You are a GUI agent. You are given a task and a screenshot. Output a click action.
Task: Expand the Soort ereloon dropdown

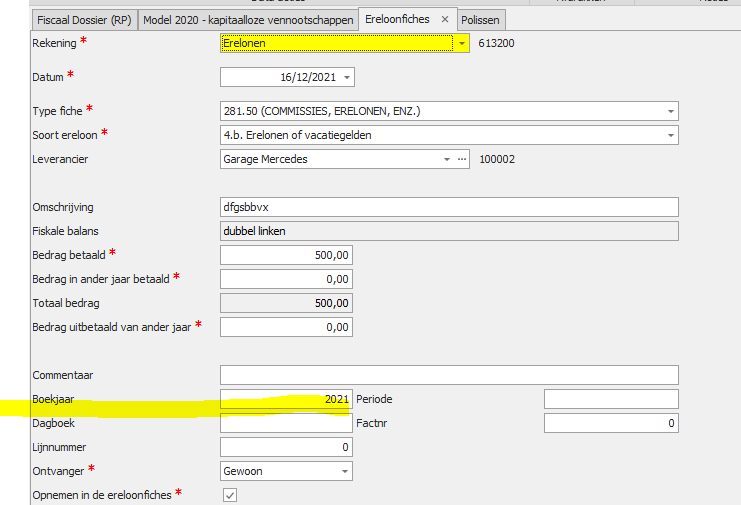coord(670,135)
